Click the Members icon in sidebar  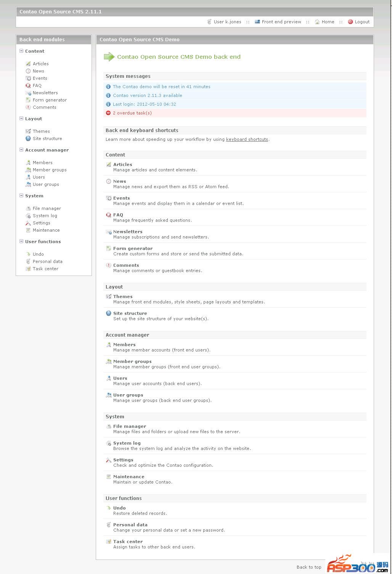[x=28, y=163]
